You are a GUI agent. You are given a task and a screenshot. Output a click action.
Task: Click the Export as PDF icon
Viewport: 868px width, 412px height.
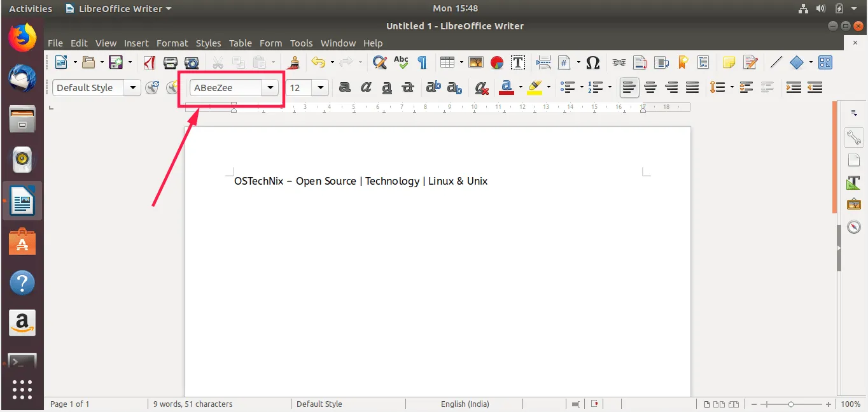pyautogui.click(x=150, y=62)
